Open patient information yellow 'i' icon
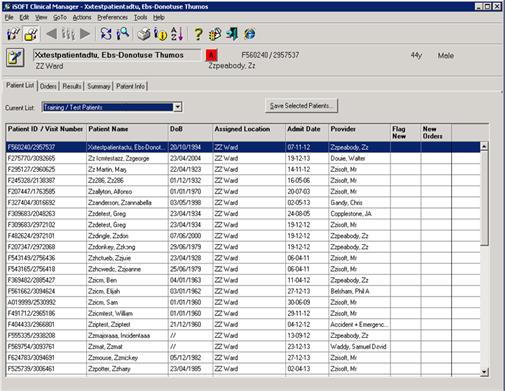This screenshot has width=505, height=391. 160,34
